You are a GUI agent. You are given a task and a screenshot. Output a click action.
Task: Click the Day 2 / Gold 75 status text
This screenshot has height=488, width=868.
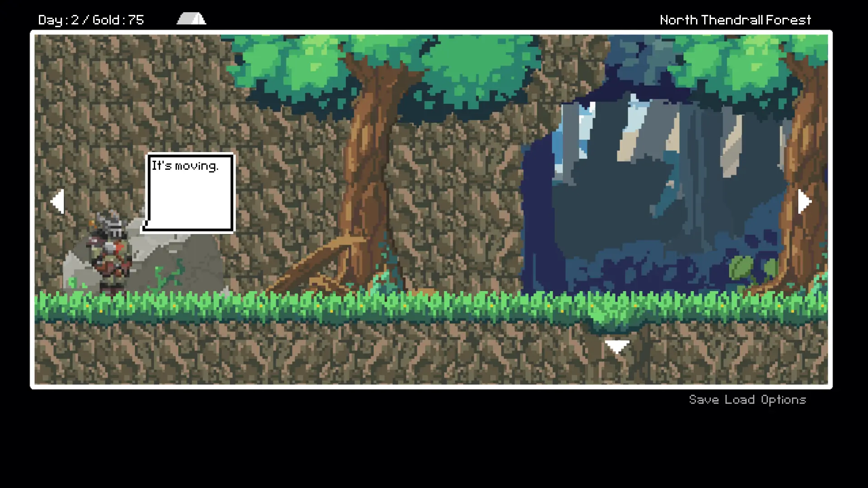pos(91,20)
